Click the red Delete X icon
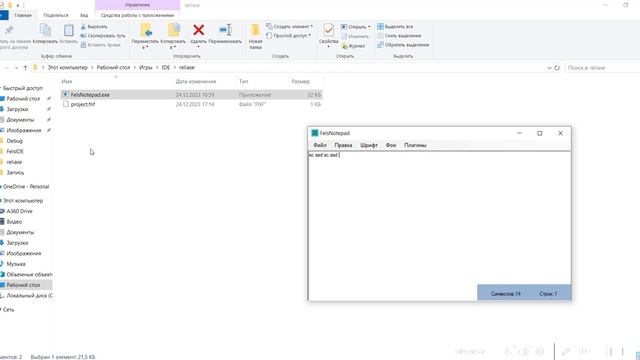Viewport: 640px width, 360px height. click(x=199, y=30)
